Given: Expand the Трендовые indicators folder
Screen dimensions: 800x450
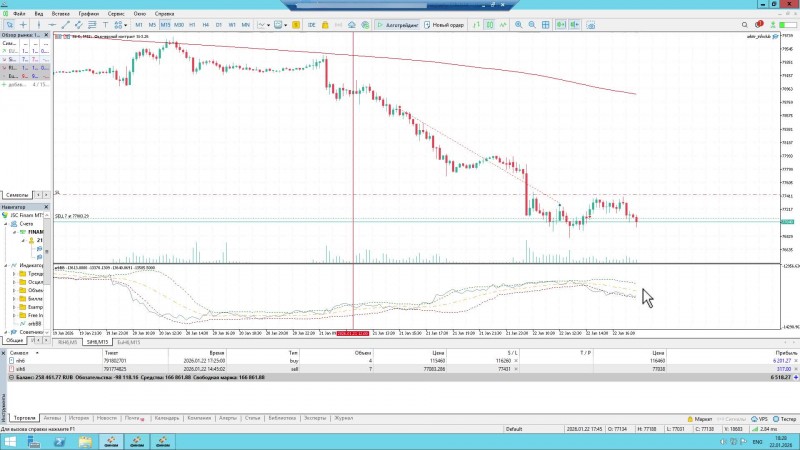Looking at the screenshot, I should coord(14,274).
